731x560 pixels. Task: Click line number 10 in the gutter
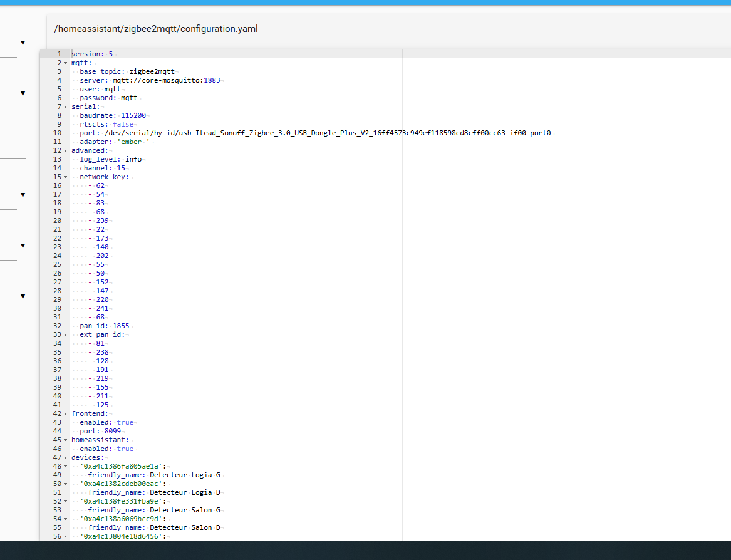[57, 133]
